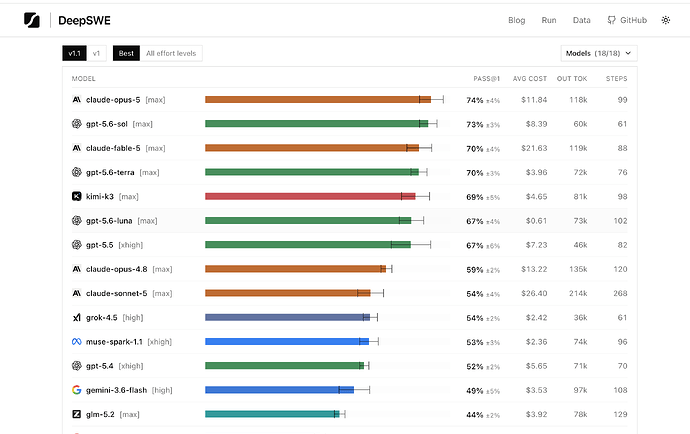The height and width of the screenshot is (434, 690).
Task: Open the GitHub link text
Action: [x=633, y=20]
